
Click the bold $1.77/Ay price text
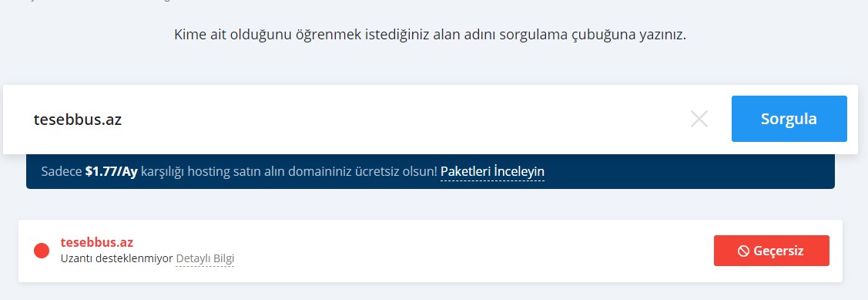coord(111,171)
